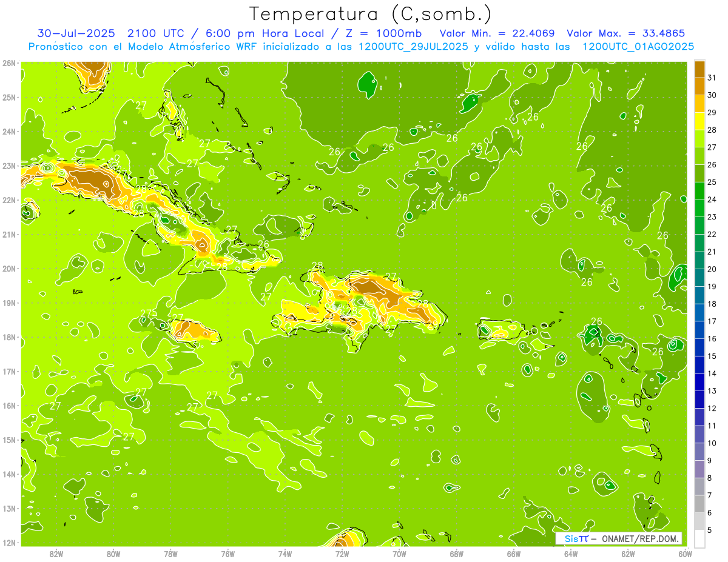Click valid-until time "1200UTC_01AGO2025"
The image size is (728, 562).
tap(638, 46)
